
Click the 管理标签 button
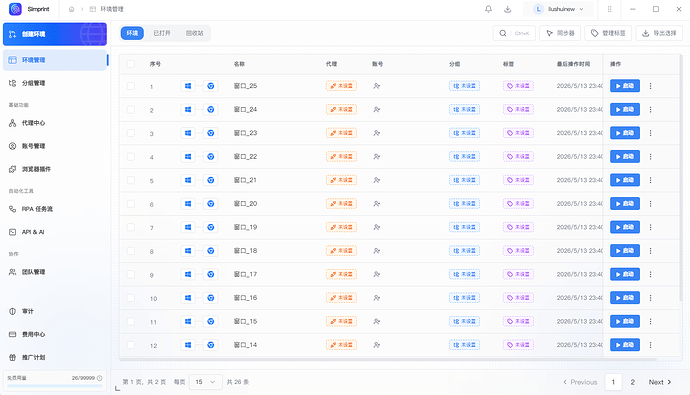[608, 33]
